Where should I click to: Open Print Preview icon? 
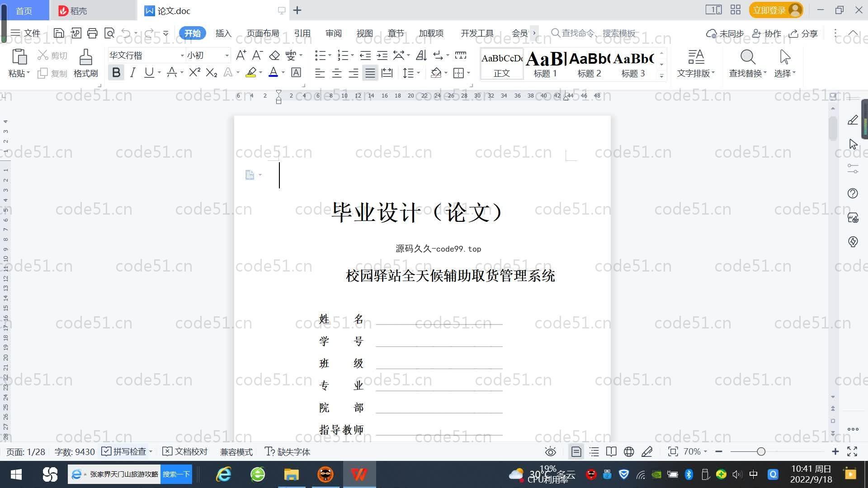tap(109, 33)
